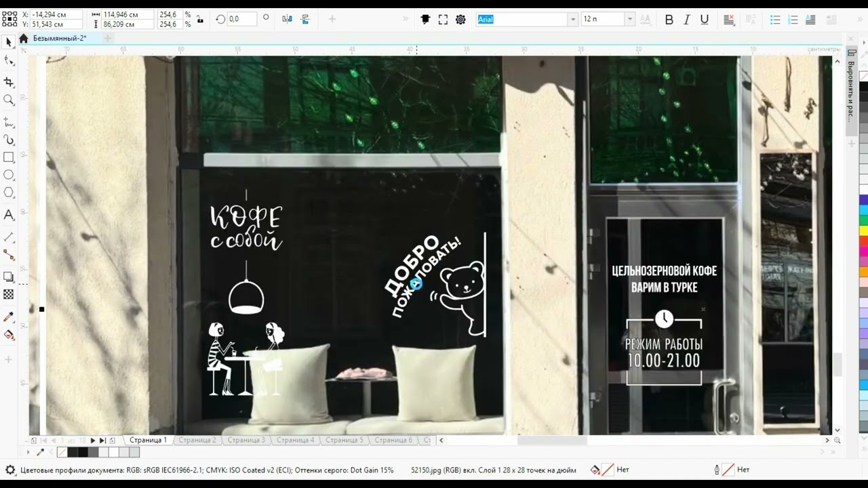Image resolution: width=868 pixels, height=488 pixels.
Task: Switch to Страница 6 tab
Action: point(393,440)
